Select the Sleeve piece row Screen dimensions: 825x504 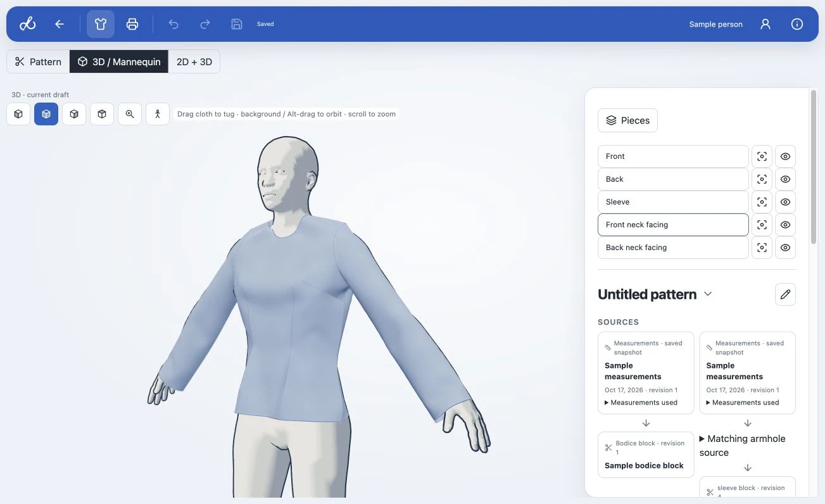(673, 202)
